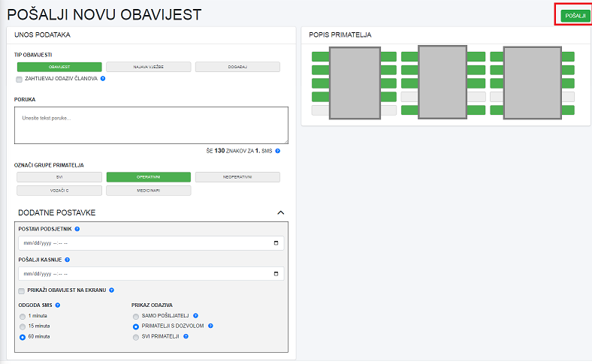Select the 15 minuta SMS delay option
The image size is (592, 364).
coord(23,326)
